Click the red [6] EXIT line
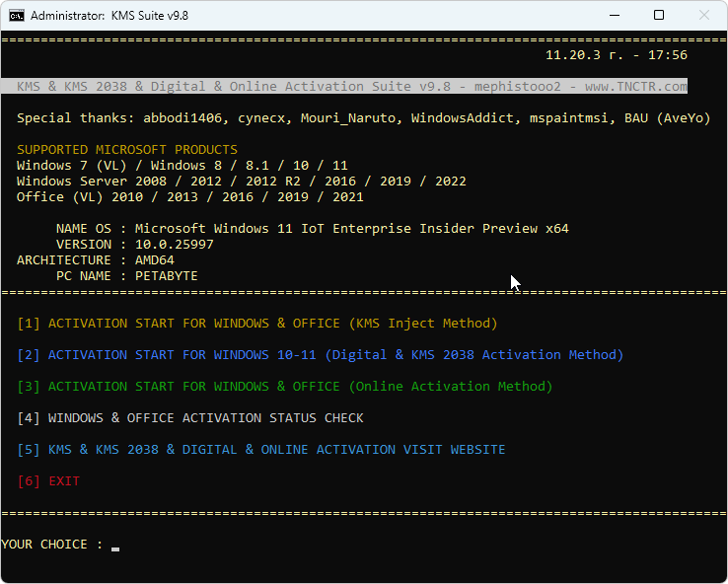The height and width of the screenshot is (584, 728). coord(48,481)
